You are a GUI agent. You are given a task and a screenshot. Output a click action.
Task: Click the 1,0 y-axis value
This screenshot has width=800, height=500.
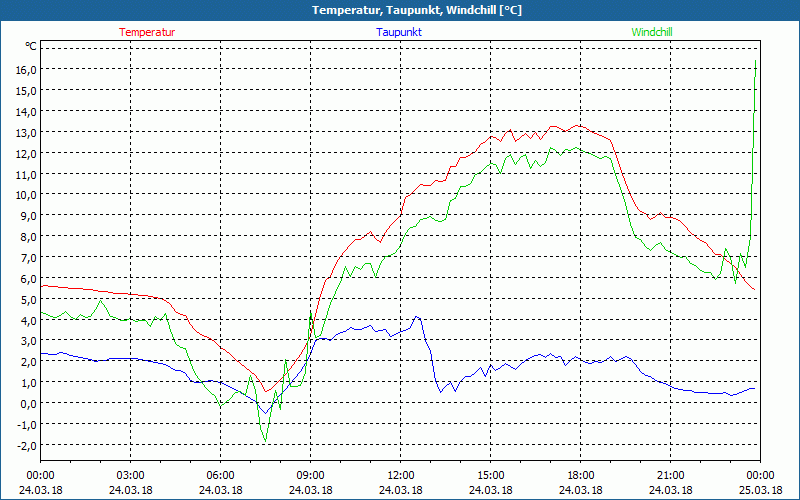[x=29, y=383]
